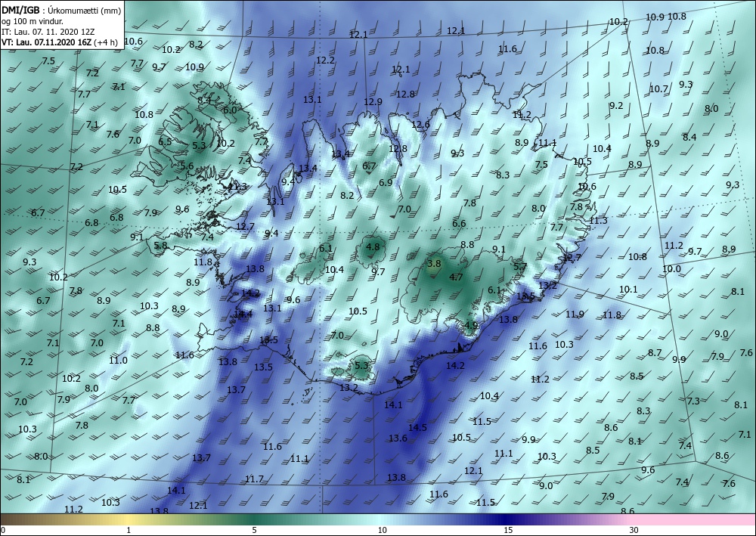Click the legend tick label 15

508,530
